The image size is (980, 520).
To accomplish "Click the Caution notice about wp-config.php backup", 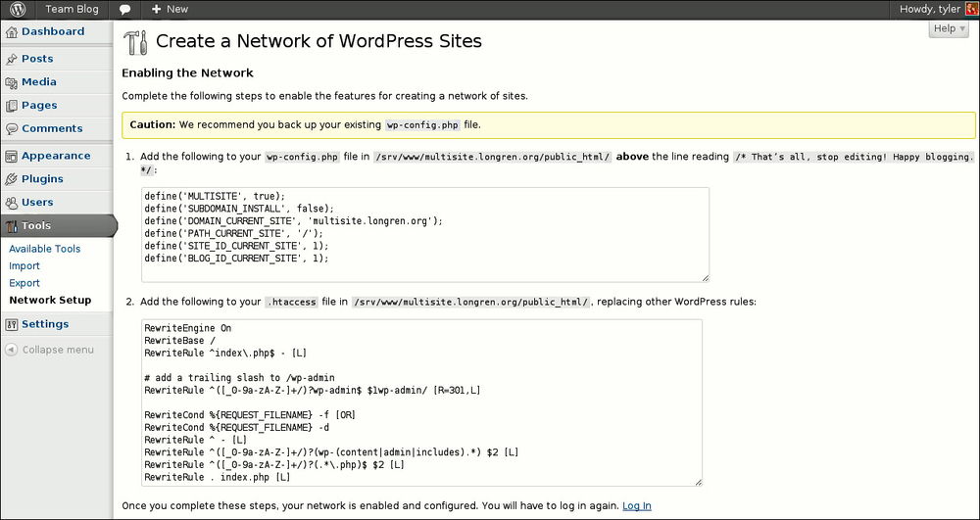I will click(x=549, y=124).
